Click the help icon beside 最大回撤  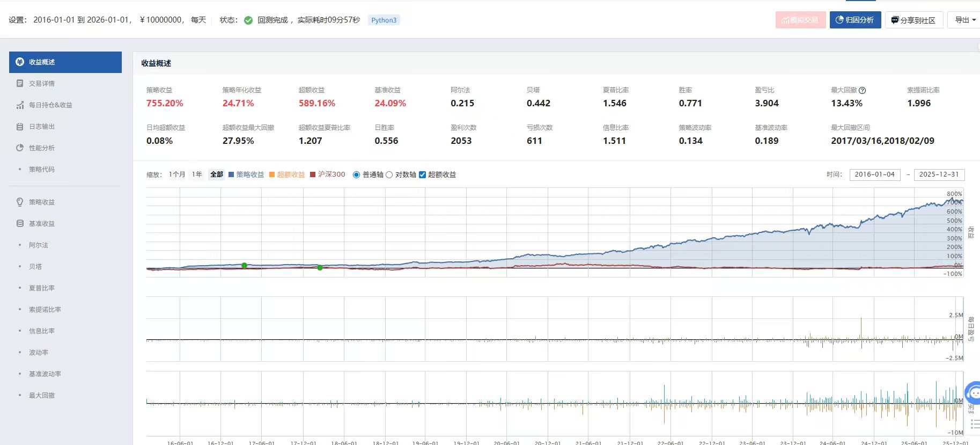point(862,90)
